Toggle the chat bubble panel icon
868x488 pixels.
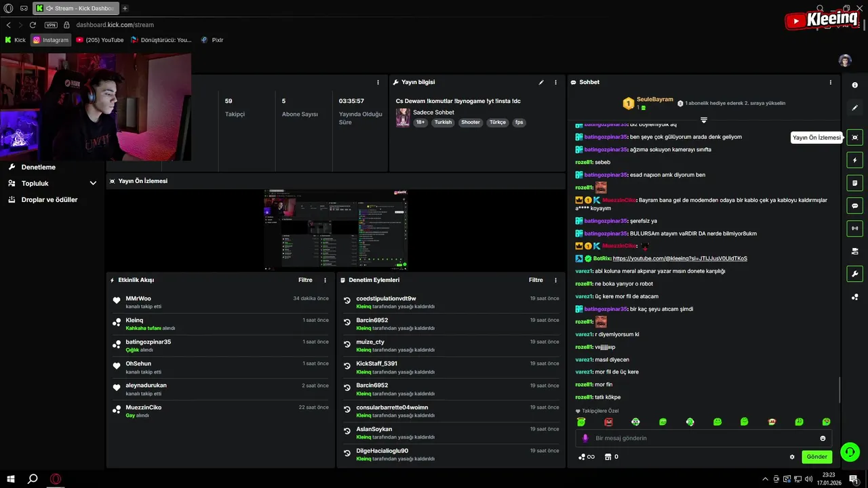[854, 205]
